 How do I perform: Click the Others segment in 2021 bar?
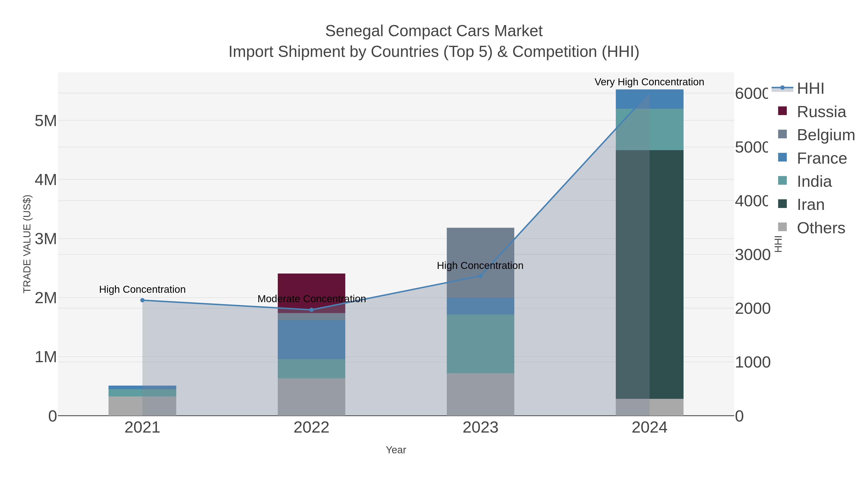pos(142,406)
